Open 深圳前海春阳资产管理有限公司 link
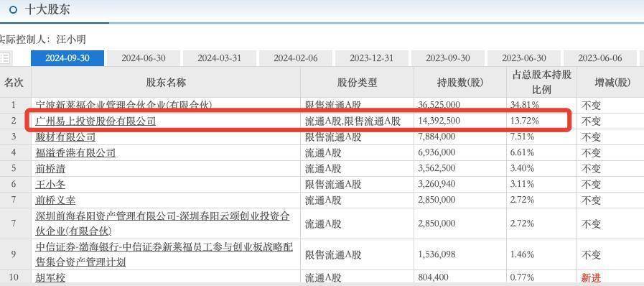The height and width of the screenshot is (286, 644). [163, 223]
